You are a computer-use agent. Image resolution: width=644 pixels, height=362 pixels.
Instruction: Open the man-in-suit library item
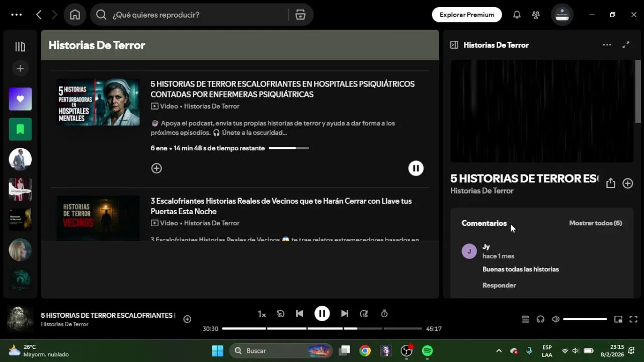20,159
